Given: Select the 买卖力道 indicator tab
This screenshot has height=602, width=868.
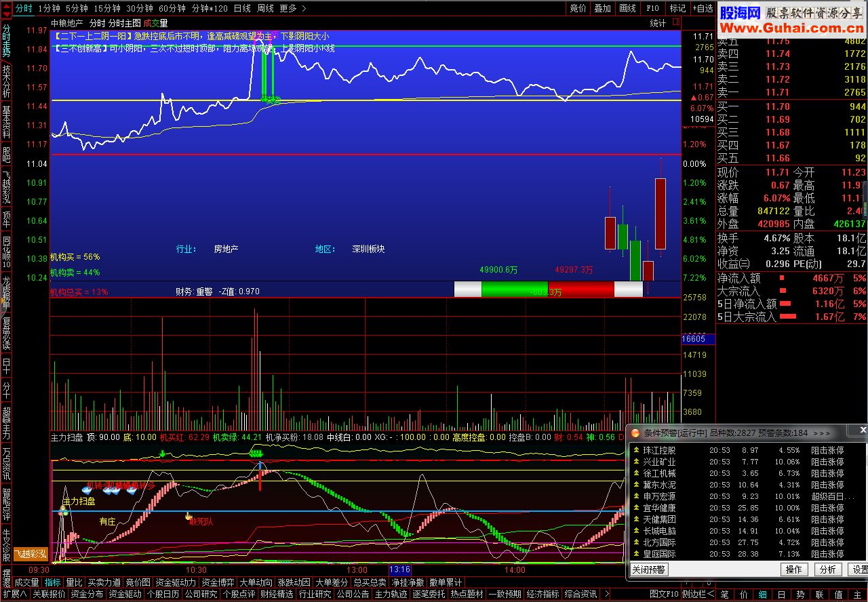Looking at the screenshot, I should pos(104,582).
